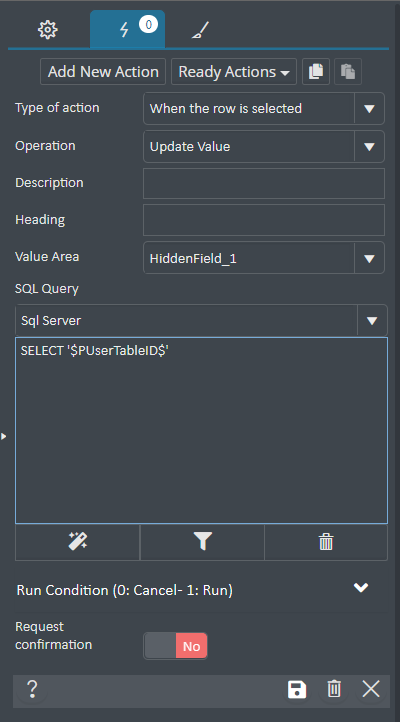Screen dimensions: 400x722
Task: Click the trash icon below SQL query
Action: click(x=326, y=542)
